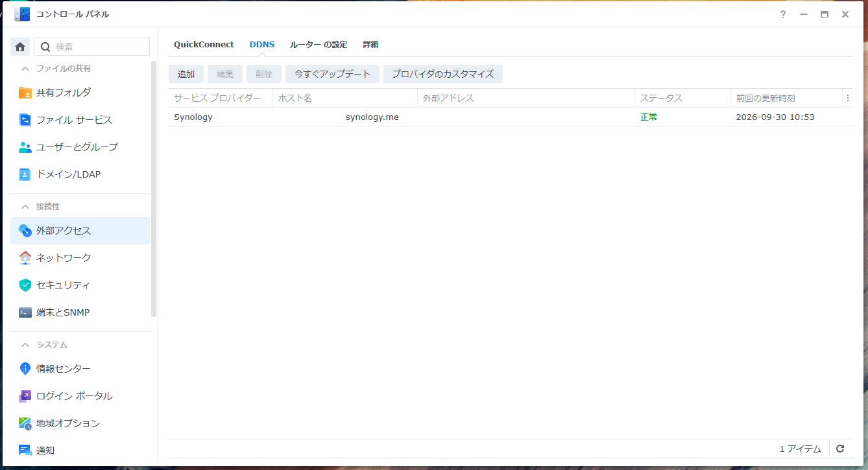Viewport: 868px width, 470px height.
Task: Open 地域オプション settings
Action: (x=80, y=423)
